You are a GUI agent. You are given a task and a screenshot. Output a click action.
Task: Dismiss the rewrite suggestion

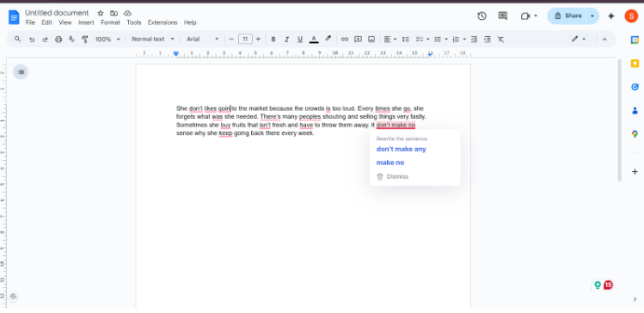pyautogui.click(x=393, y=176)
